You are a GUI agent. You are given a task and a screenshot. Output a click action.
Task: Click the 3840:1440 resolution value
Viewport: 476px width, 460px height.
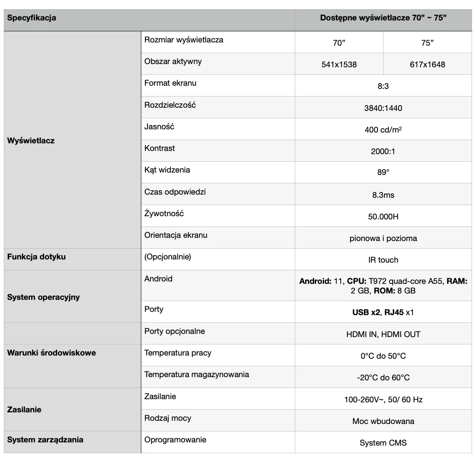click(x=383, y=108)
